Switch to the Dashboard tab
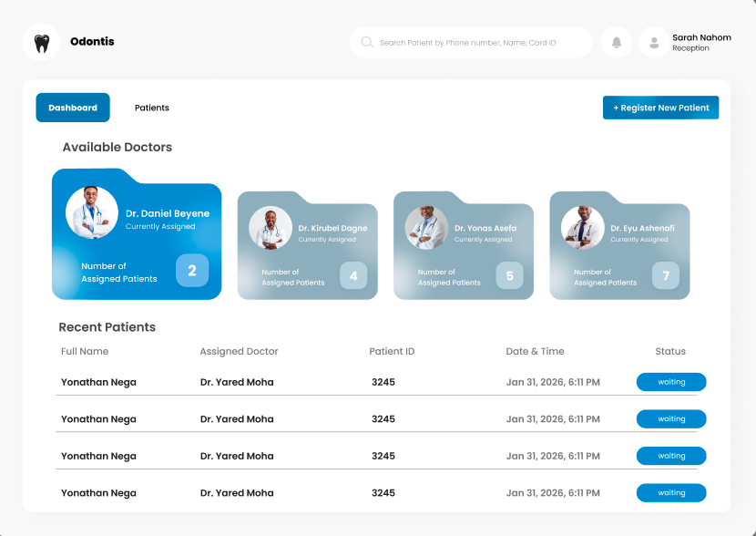The height and width of the screenshot is (536, 756). pos(73,108)
